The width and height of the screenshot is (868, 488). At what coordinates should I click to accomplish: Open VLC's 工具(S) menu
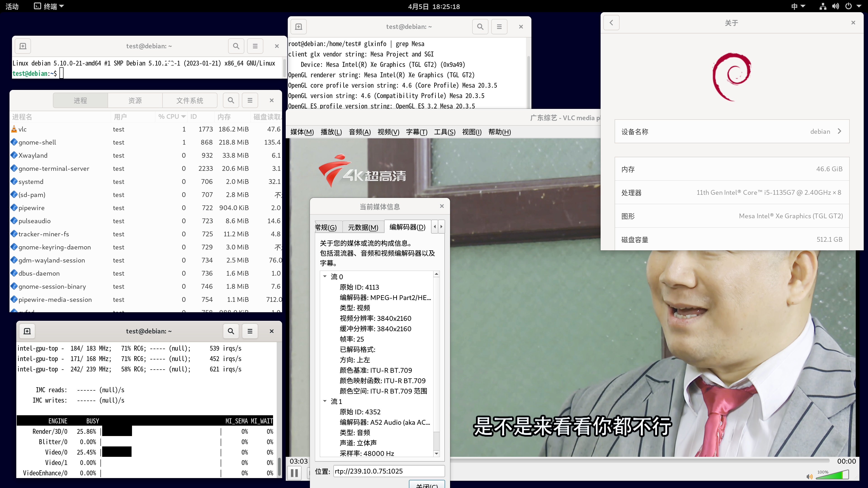(444, 132)
